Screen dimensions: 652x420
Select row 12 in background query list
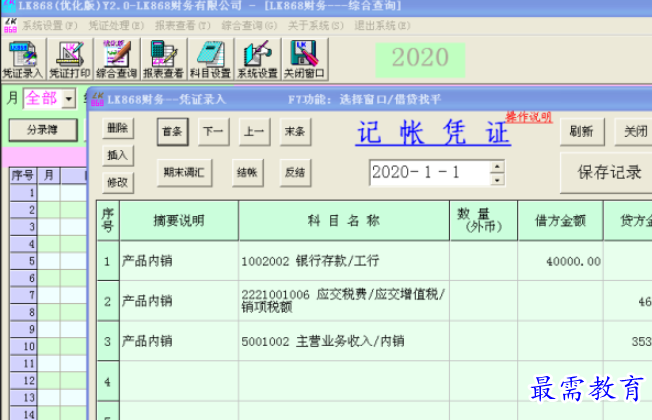pos(24,380)
